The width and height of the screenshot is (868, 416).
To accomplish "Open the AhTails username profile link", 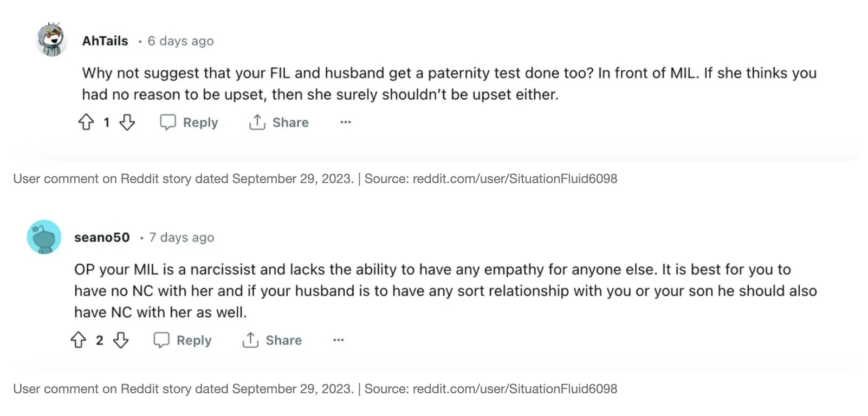I will [105, 41].
